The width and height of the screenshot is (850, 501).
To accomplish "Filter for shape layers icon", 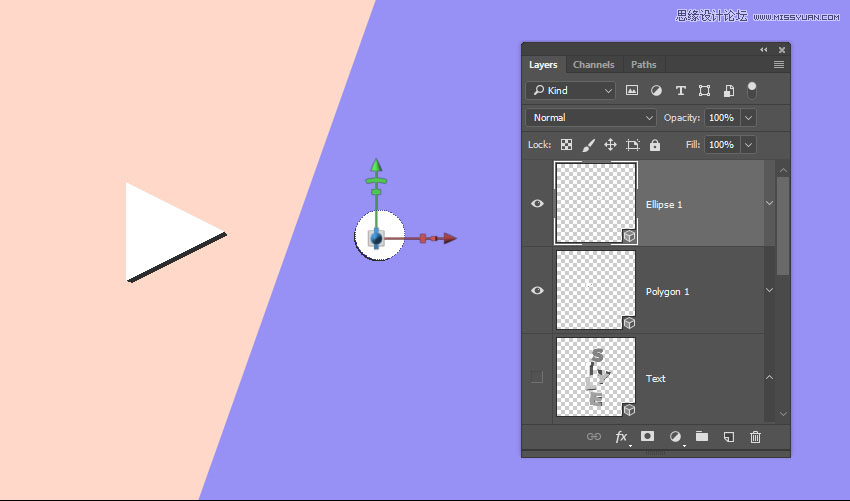I will (x=704, y=91).
